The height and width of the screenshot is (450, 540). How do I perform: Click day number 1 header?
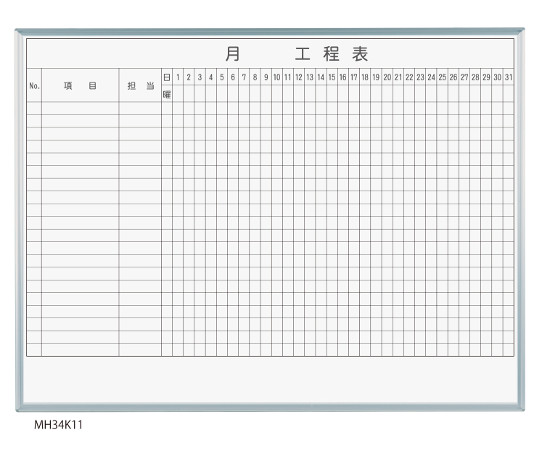[178, 77]
